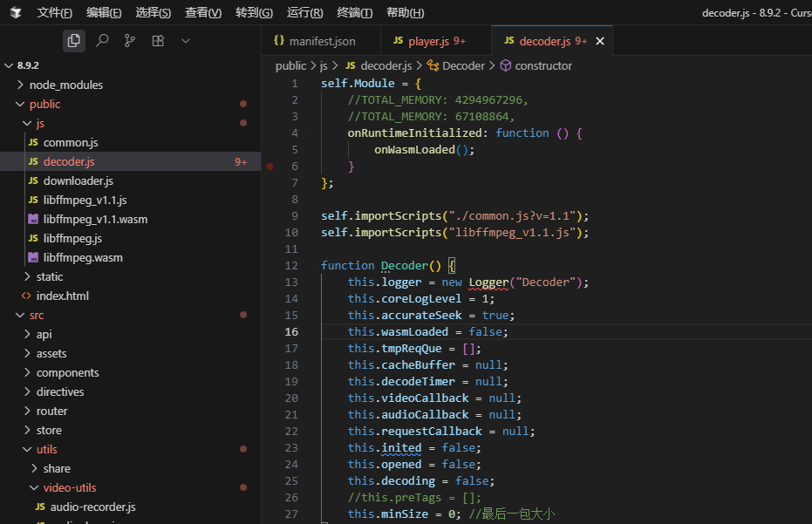
Task: Click the js breadcrumb segment
Action: click(x=323, y=65)
